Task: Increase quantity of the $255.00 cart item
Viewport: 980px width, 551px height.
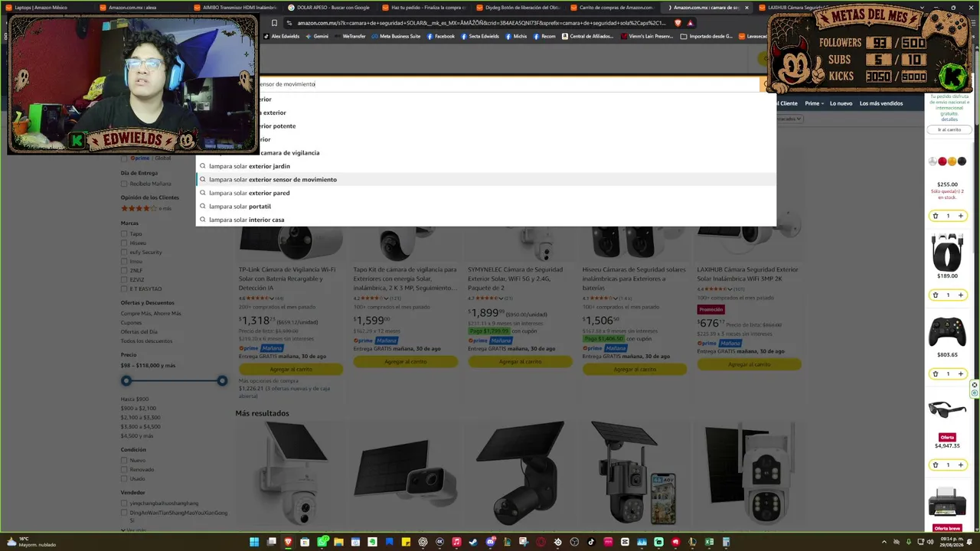Action: pos(960,216)
